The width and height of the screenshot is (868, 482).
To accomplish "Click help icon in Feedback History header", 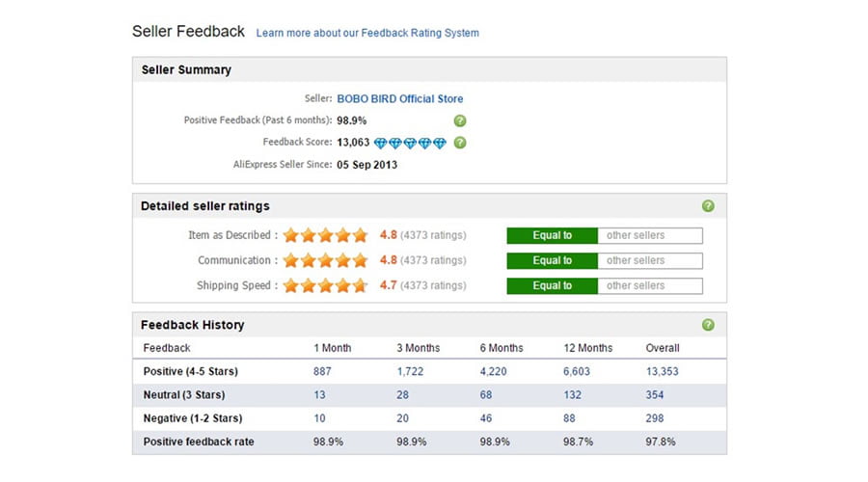I will click(x=708, y=325).
